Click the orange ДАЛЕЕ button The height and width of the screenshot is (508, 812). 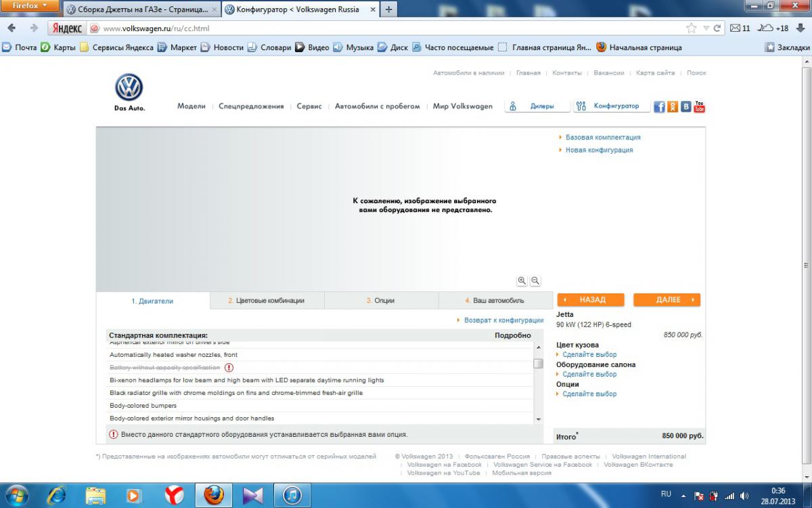[x=667, y=299]
